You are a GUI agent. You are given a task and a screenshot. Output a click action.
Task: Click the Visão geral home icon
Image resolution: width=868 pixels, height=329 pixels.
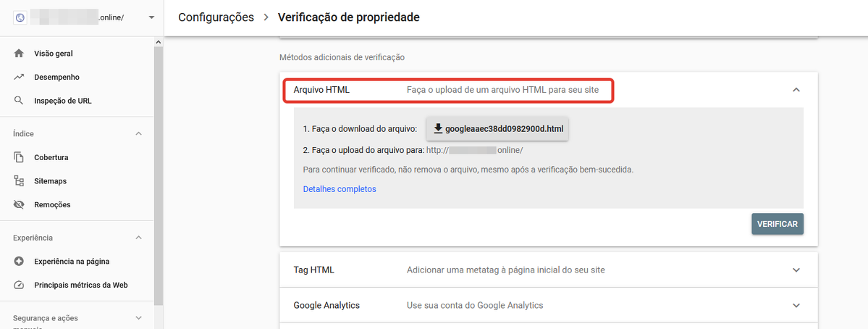pos(19,54)
